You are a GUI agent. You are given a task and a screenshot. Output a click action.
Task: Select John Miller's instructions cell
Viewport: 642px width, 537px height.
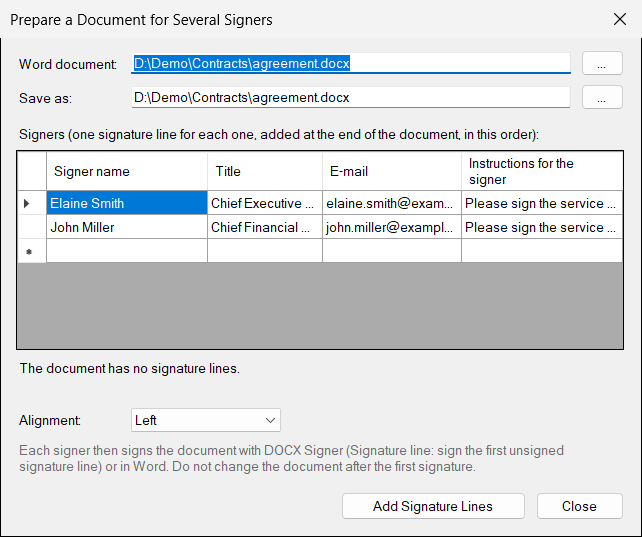coord(542,227)
